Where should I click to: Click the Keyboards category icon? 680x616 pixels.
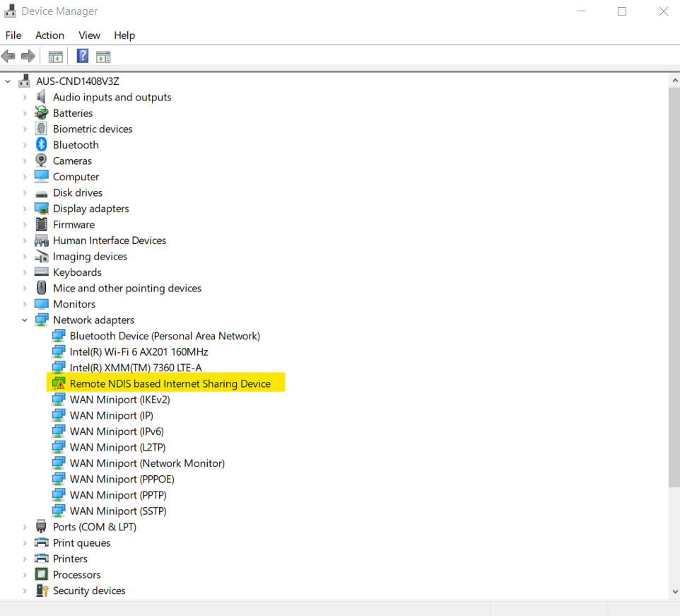click(x=42, y=272)
